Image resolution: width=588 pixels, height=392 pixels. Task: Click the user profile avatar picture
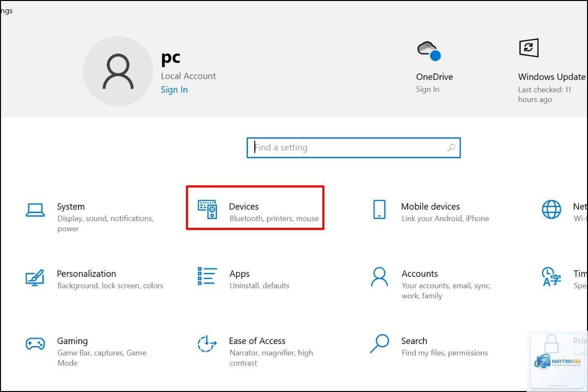click(118, 71)
